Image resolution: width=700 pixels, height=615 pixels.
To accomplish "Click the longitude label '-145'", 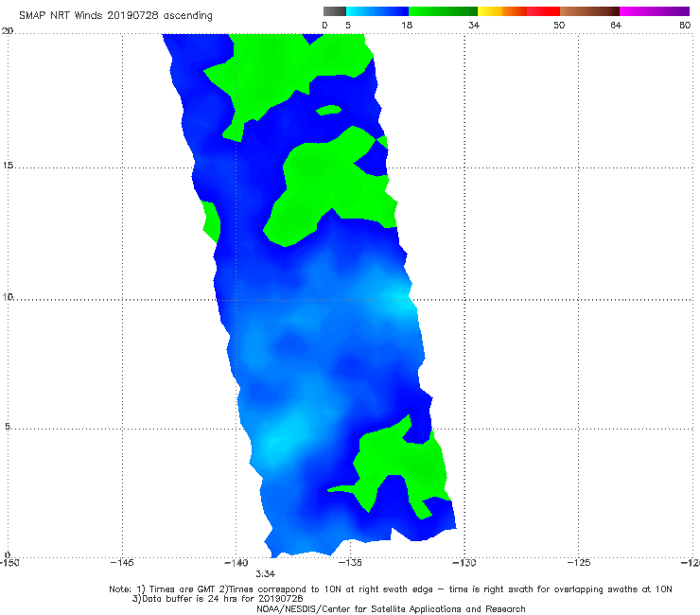I will [122, 563].
